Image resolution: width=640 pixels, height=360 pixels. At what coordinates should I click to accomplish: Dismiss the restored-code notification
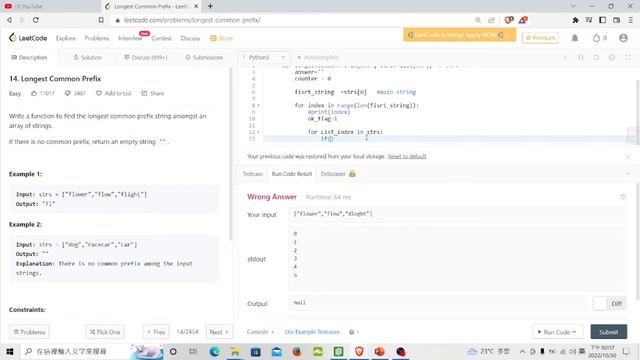[628, 156]
